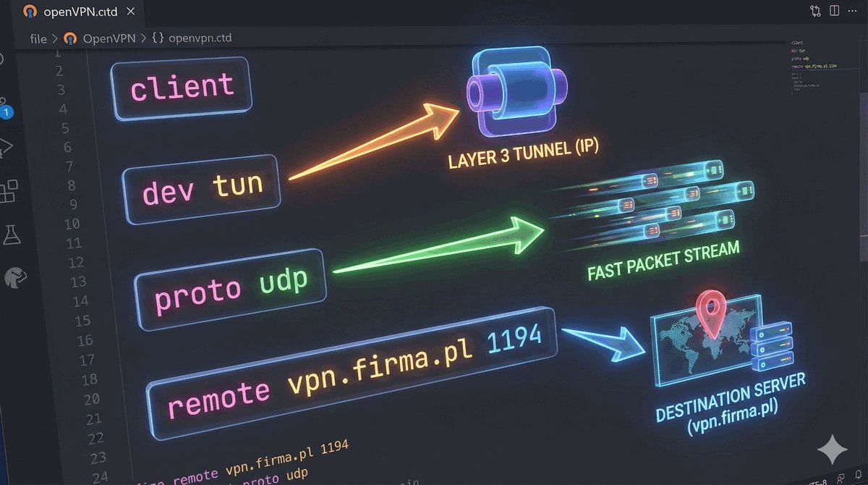
Task: Open the Extensions view in activity bar
Action: (9, 191)
